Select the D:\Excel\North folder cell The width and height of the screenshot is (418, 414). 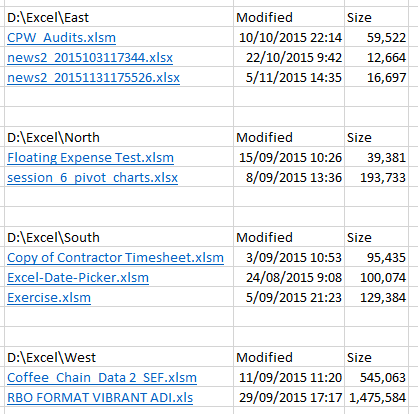(119, 137)
